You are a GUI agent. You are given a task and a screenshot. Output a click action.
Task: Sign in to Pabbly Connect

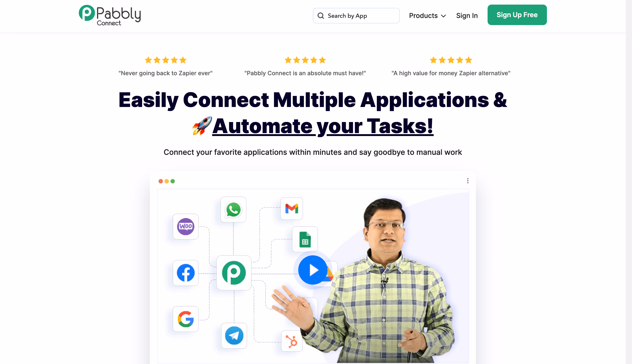[467, 15]
